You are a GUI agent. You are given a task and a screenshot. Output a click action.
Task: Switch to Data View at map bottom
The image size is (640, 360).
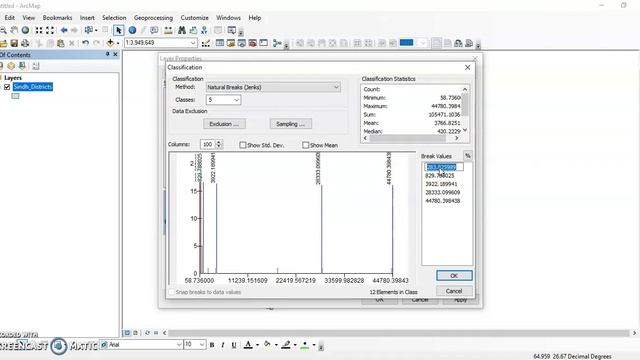coord(127,333)
